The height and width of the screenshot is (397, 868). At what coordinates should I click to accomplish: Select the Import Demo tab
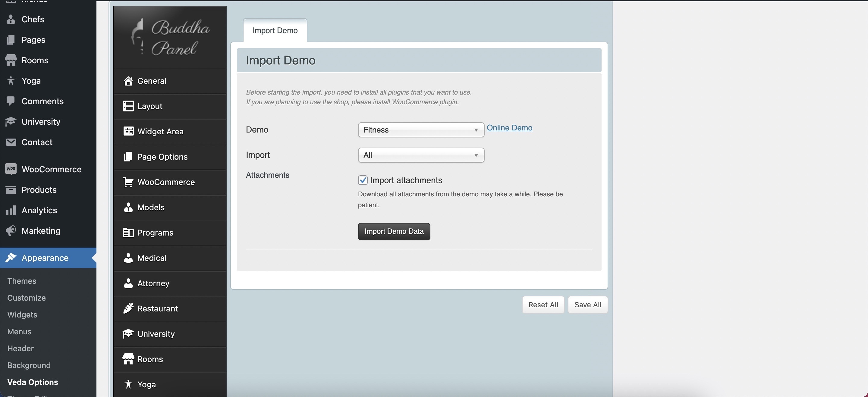coord(275,31)
